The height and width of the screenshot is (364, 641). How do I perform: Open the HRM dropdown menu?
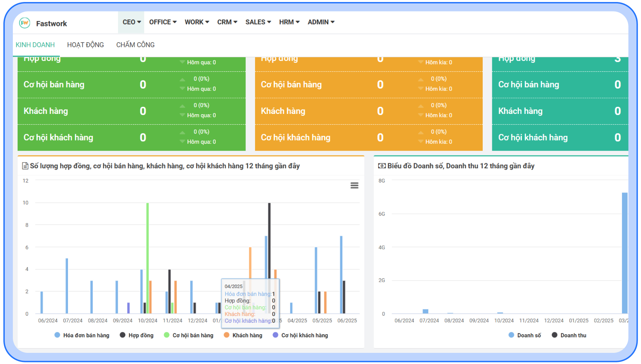289,22
